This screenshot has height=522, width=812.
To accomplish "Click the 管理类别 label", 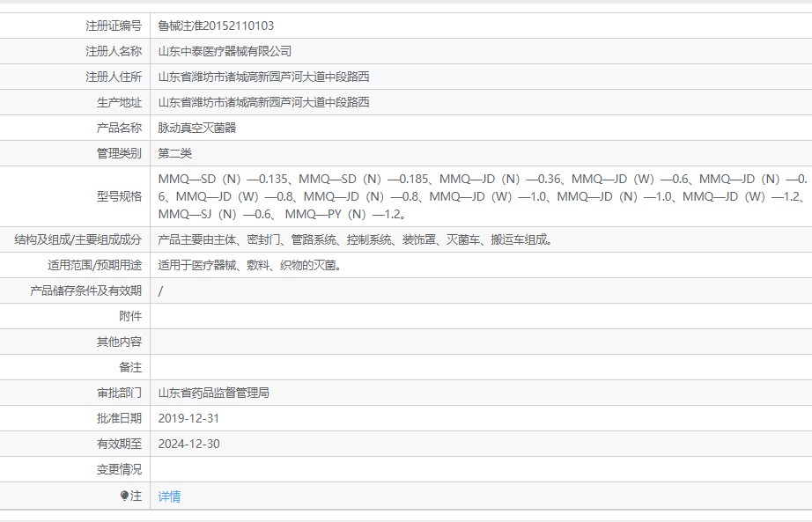I will (x=119, y=153).
